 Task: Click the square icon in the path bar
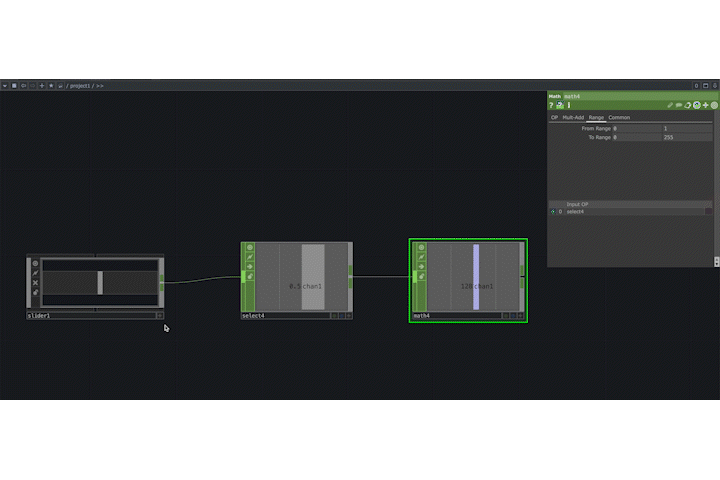(14, 85)
